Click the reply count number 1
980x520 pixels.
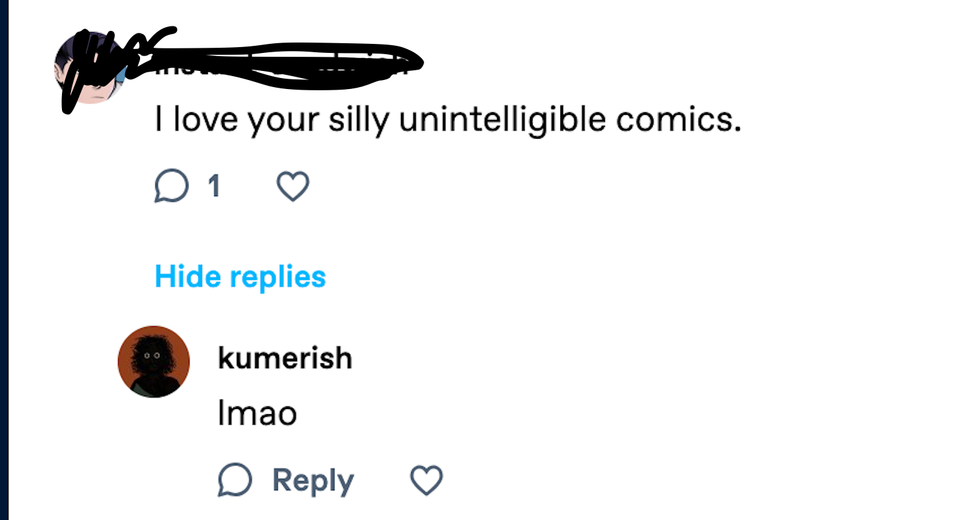coord(214,186)
